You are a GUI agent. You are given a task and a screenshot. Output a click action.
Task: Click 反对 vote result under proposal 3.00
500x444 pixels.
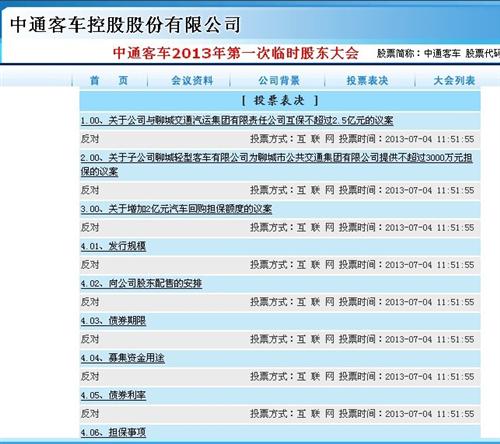(90, 227)
